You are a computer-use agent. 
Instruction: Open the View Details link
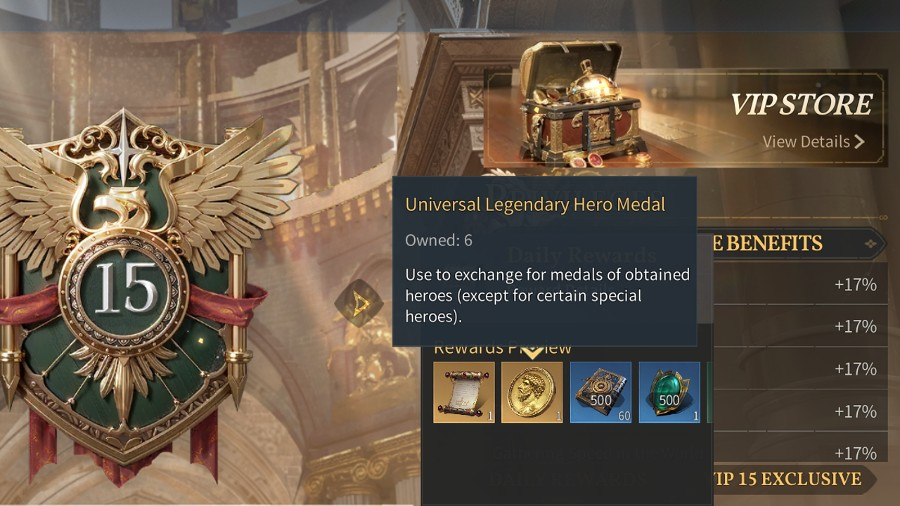813,142
